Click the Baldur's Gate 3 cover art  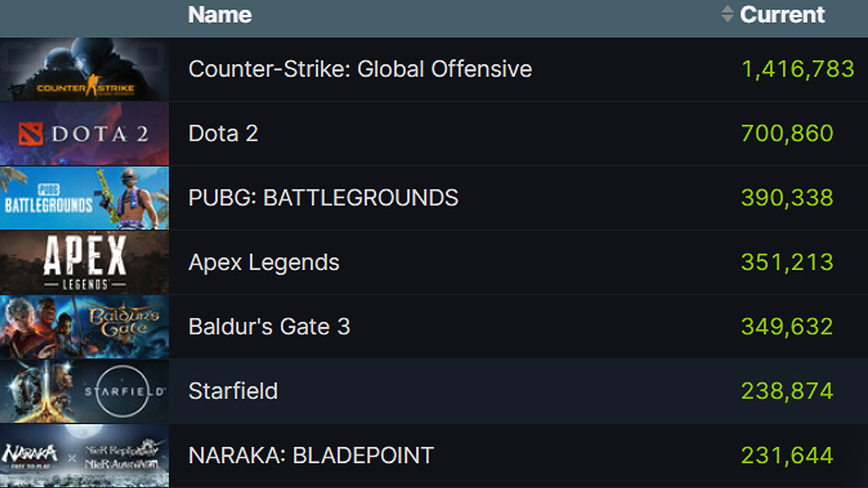click(84, 326)
